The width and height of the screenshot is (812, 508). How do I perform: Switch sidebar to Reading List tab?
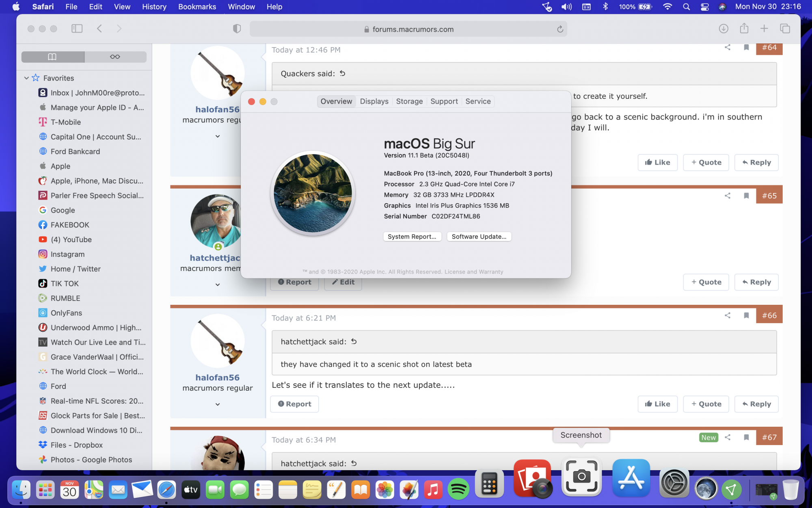point(115,57)
